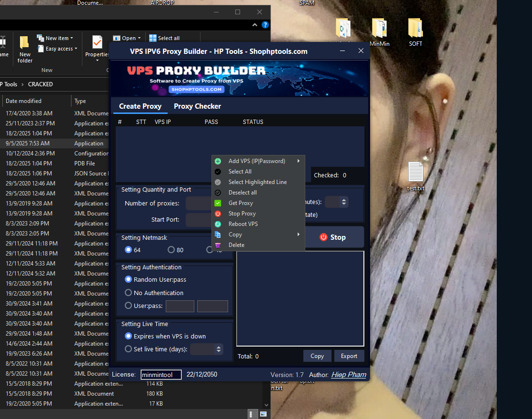Screen dimensions: 532x419
Task: Click the green Add VPS plus icon
Action: [x=218, y=161]
